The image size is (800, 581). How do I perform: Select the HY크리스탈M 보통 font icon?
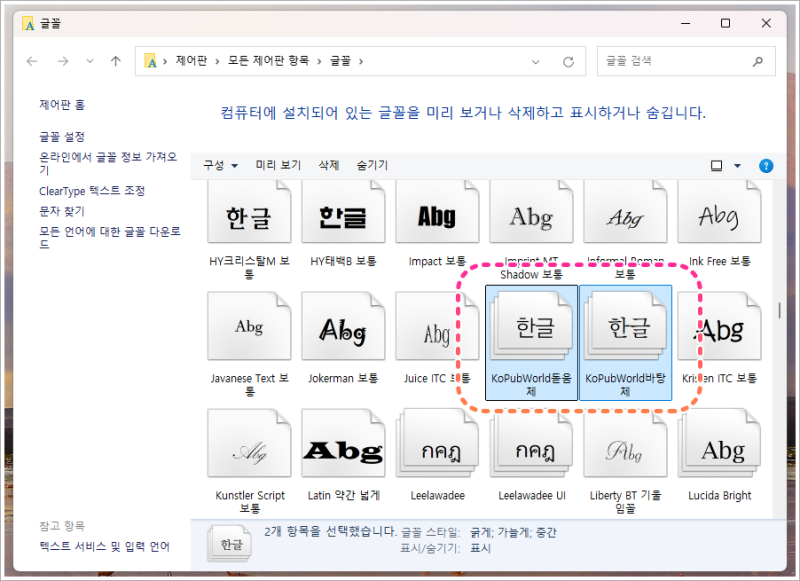coord(249,213)
